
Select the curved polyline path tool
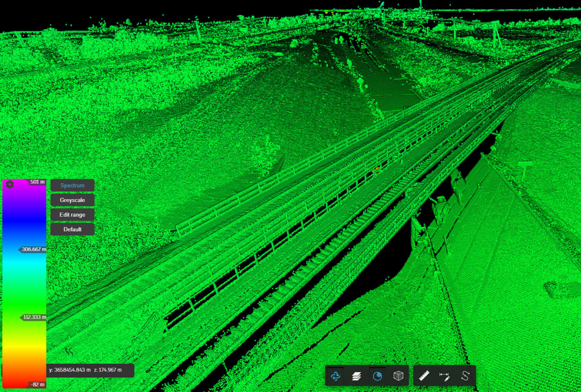click(466, 376)
